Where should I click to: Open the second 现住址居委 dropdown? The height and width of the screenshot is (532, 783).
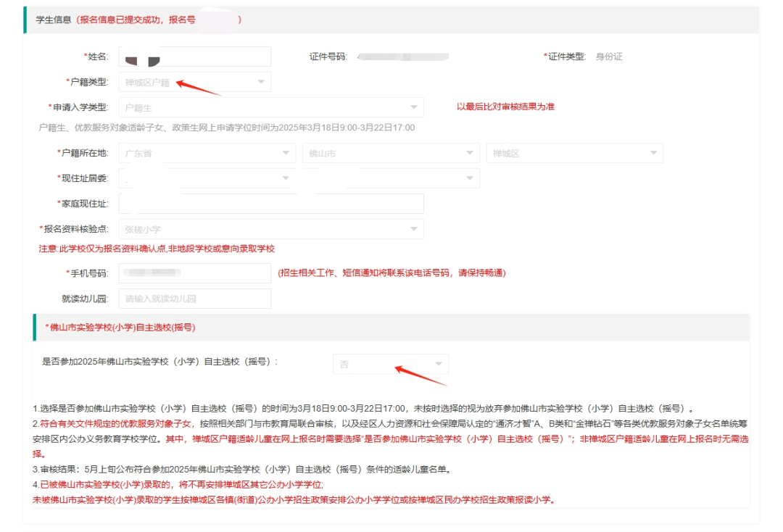(391, 178)
